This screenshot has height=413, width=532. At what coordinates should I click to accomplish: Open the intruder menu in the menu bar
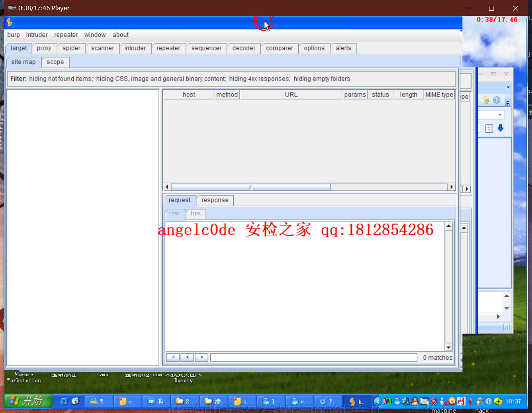(x=37, y=35)
